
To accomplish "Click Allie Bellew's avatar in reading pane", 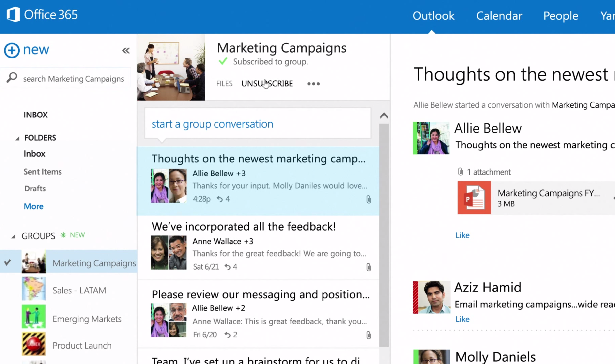I will (x=431, y=138).
